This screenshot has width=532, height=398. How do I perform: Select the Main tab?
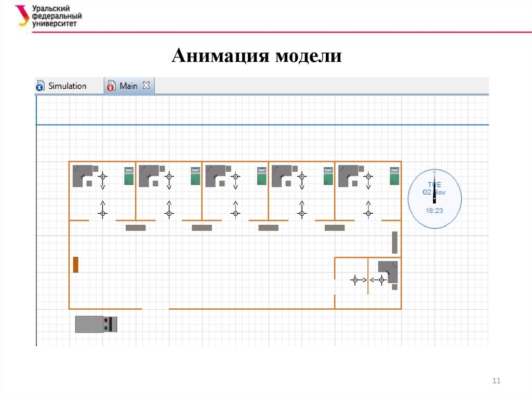click(x=128, y=86)
